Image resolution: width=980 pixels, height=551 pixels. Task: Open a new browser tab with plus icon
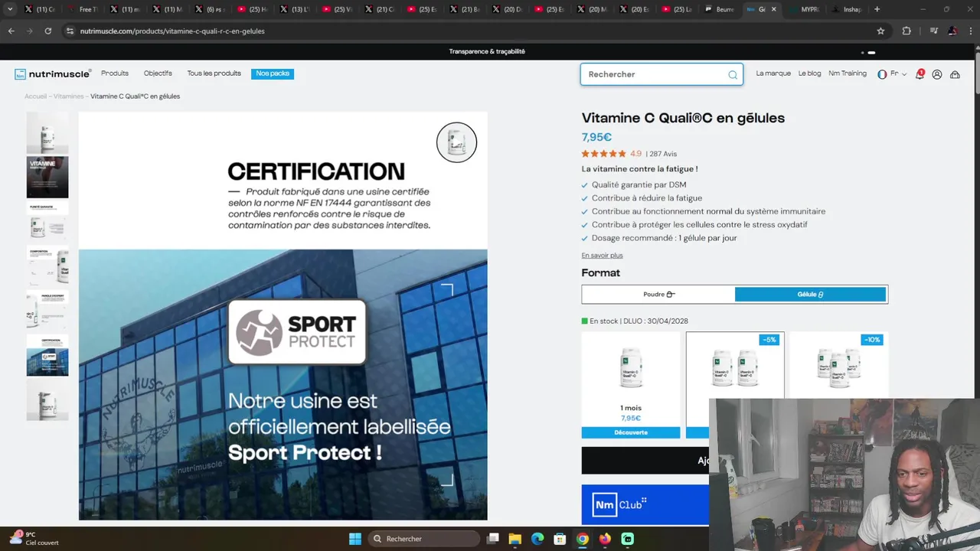point(877,9)
